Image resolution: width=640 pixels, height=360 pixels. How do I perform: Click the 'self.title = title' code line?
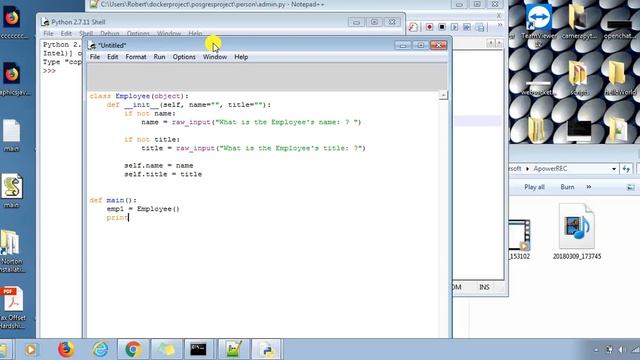[163, 174]
